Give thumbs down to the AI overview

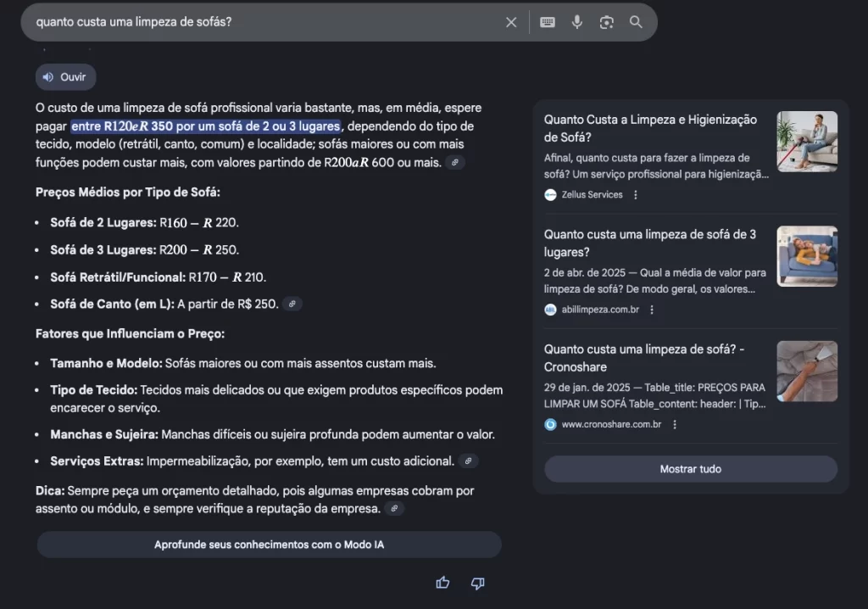point(477,583)
